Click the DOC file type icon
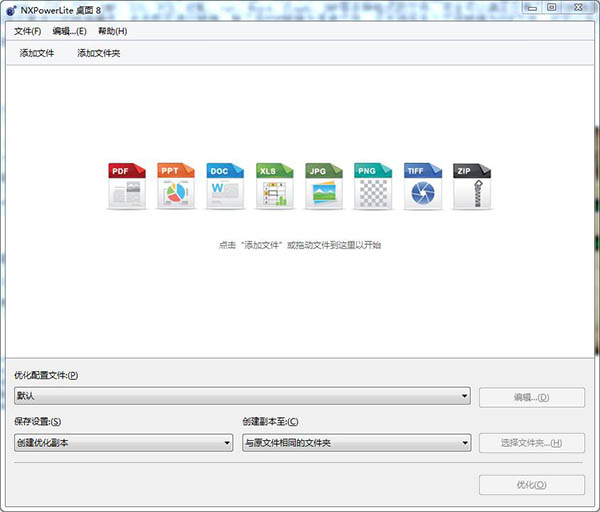 tap(225, 186)
